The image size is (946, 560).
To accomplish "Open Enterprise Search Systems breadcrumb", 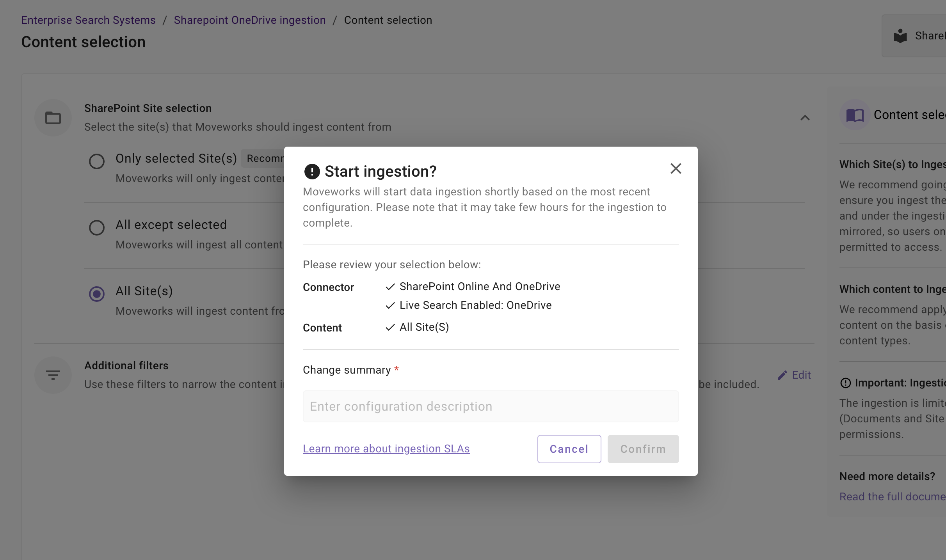I will [88, 20].
